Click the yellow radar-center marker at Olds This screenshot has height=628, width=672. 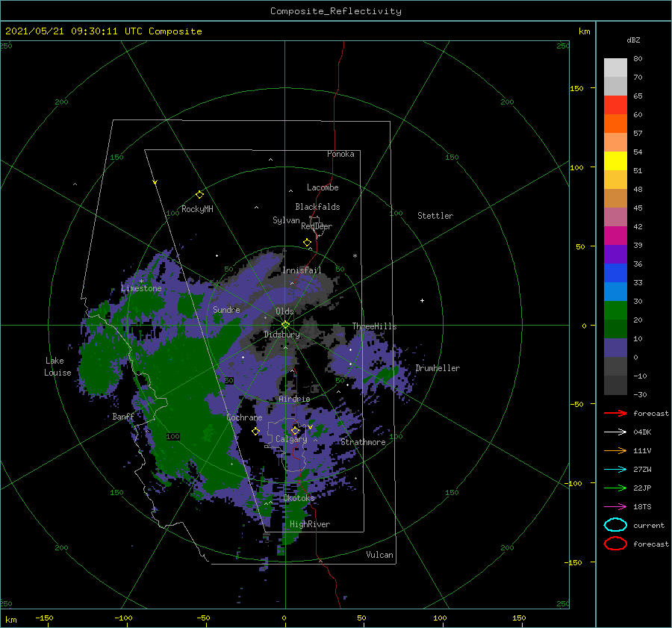tap(285, 325)
